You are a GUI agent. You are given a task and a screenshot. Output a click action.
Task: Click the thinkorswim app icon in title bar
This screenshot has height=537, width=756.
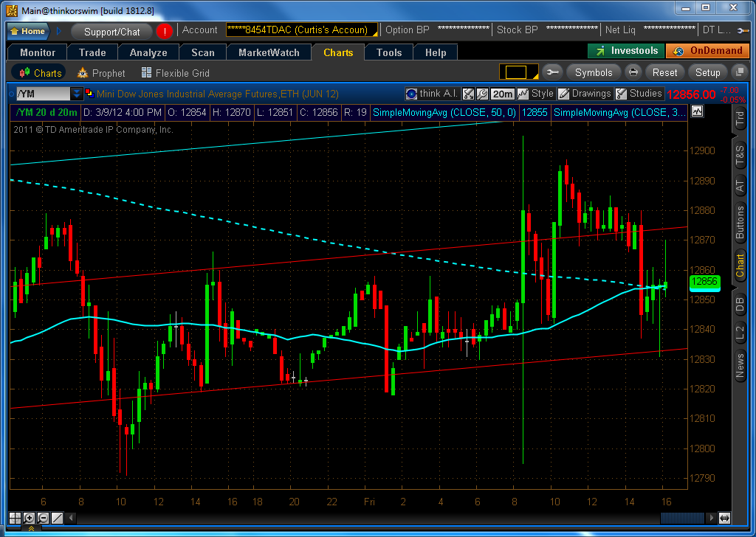click(x=12, y=10)
